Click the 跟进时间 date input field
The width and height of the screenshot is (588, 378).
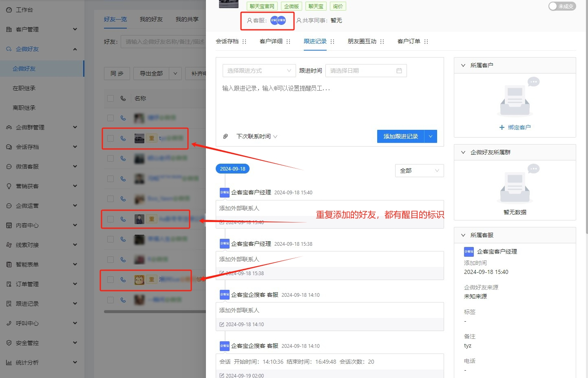366,71
